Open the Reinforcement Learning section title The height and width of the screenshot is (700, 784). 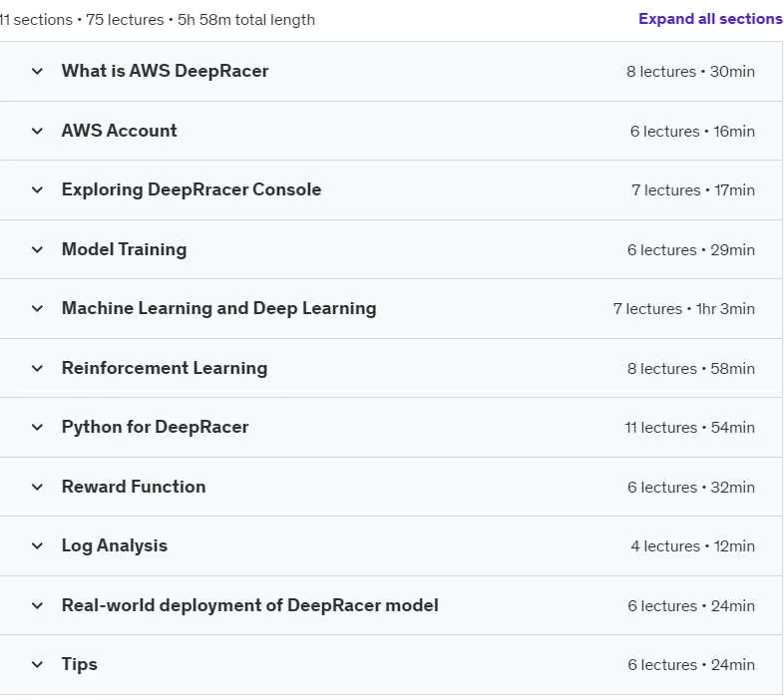(165, 368)
